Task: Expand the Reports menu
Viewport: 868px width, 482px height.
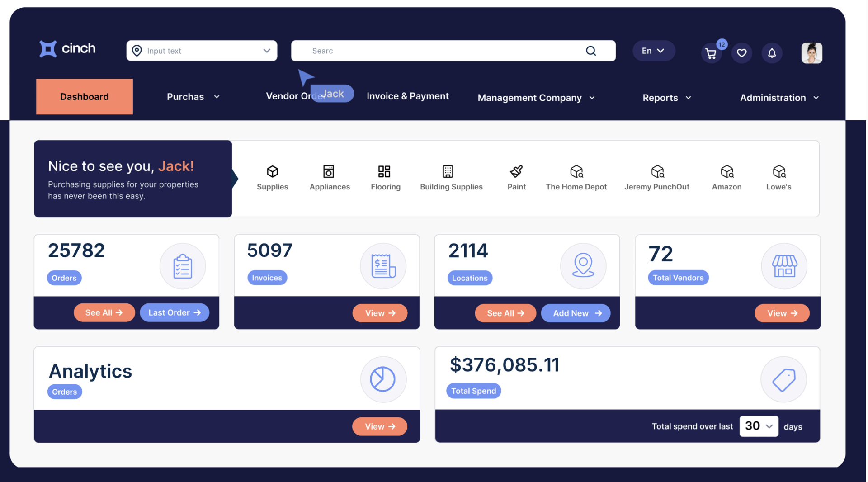Action: [x=667, y=98]
